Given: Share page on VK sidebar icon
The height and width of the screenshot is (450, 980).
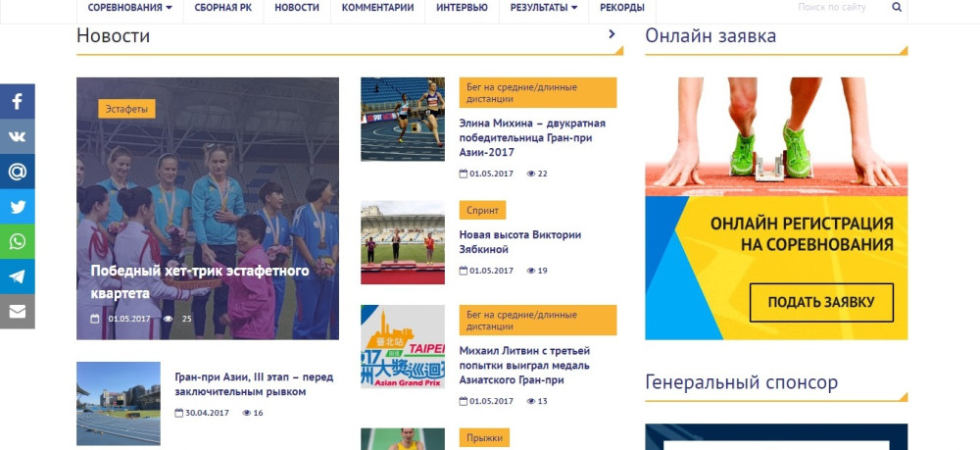Looking at the screenshot, I should click(17, 136).
